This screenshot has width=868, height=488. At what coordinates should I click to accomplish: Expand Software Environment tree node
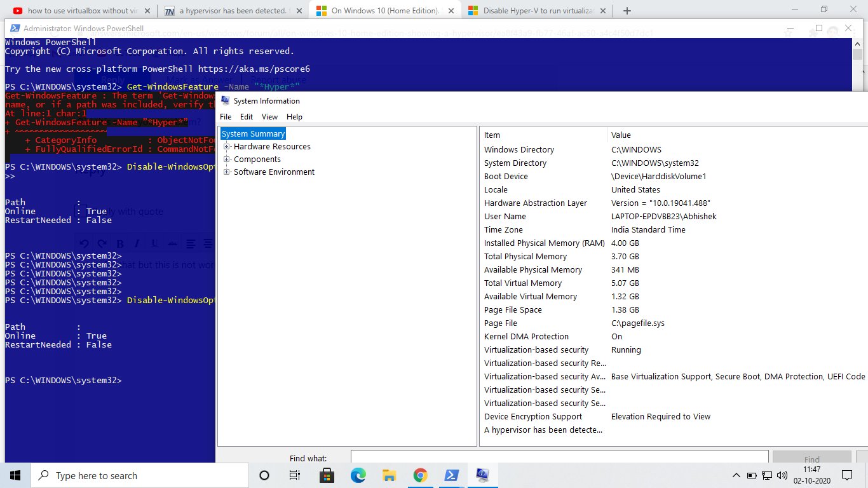(x=227, y=172)
